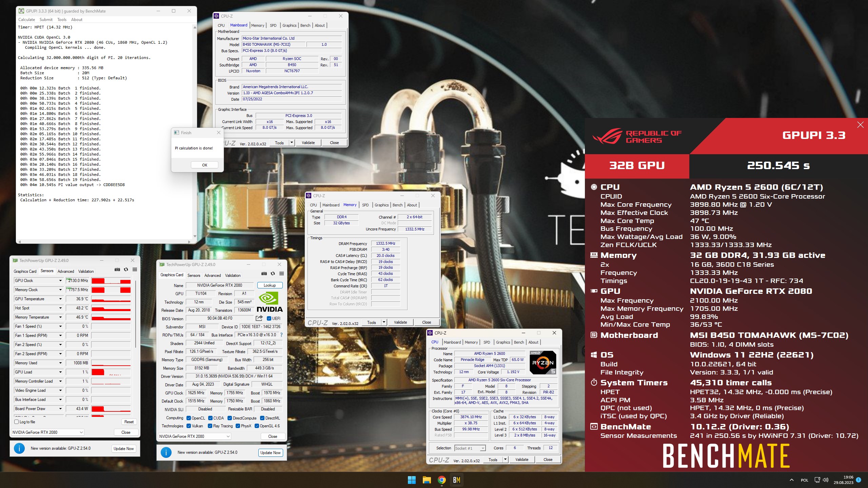Open the Calculate menu in GPUPI

26,20
